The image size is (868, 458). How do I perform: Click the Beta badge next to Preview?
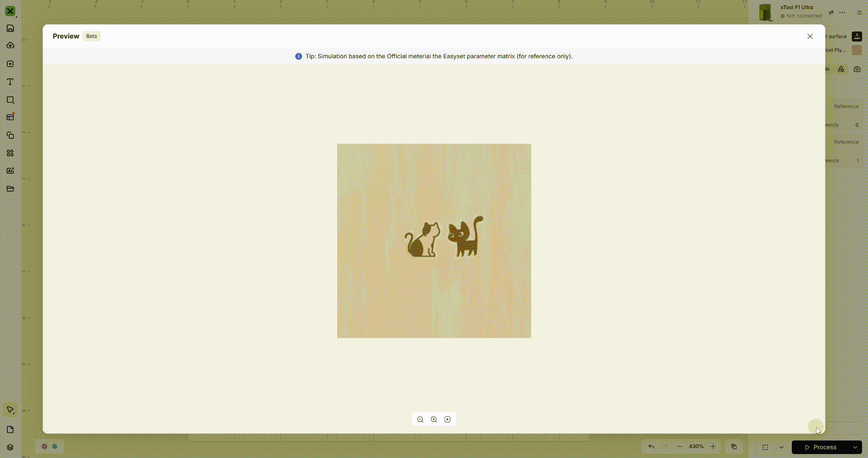(92, 36)
